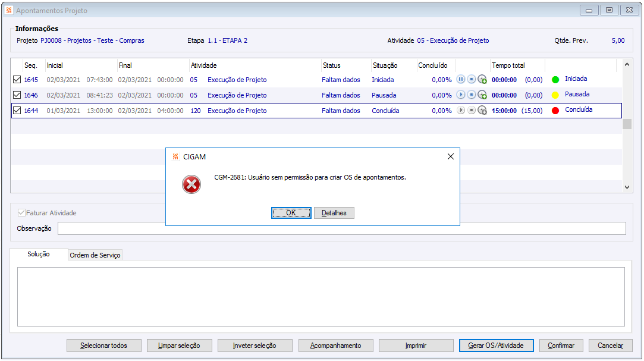The width and height of the screenshot is (644, 361).
Task: Click the grid scrollbar thumb
Action: coord(627,124)
